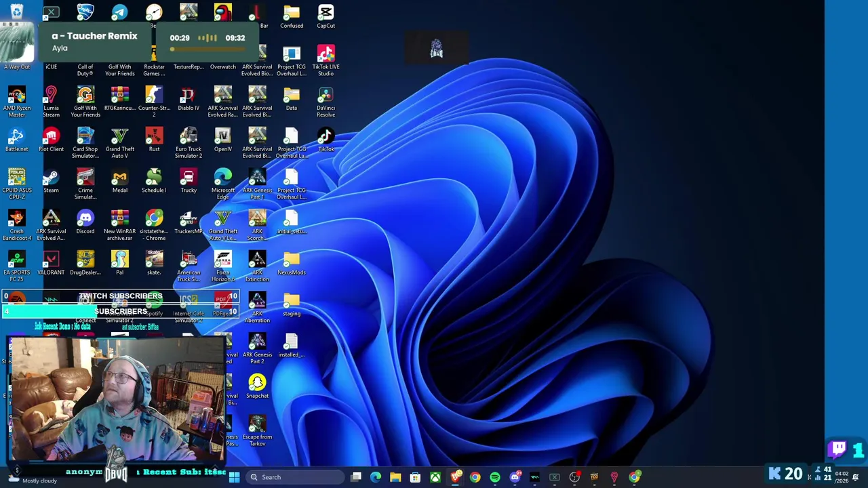
Task: Open ARK Extinction desktop icon
Action: [257, 266]
